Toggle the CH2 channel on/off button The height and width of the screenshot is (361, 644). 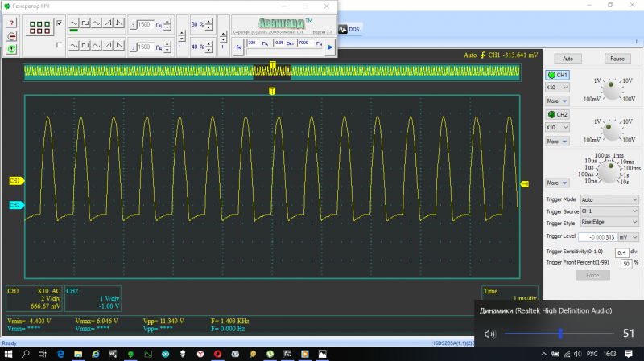pyautogui.click(x=558, y=115)
